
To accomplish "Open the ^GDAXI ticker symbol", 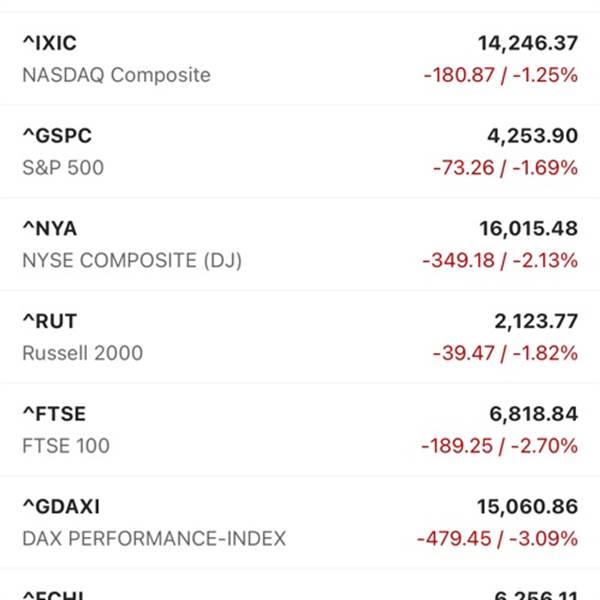I will tap(61, 507).
